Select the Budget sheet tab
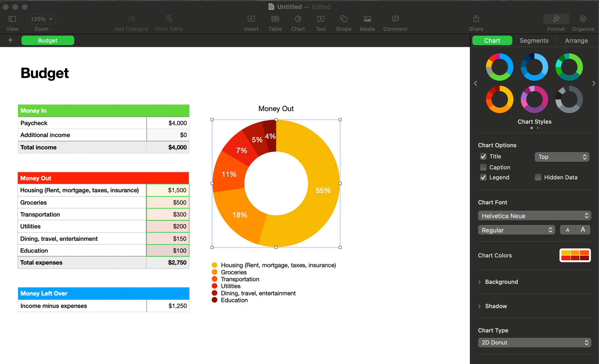This screenshot has height=364, width=599. pyautogui.click(x=48, y=40)
